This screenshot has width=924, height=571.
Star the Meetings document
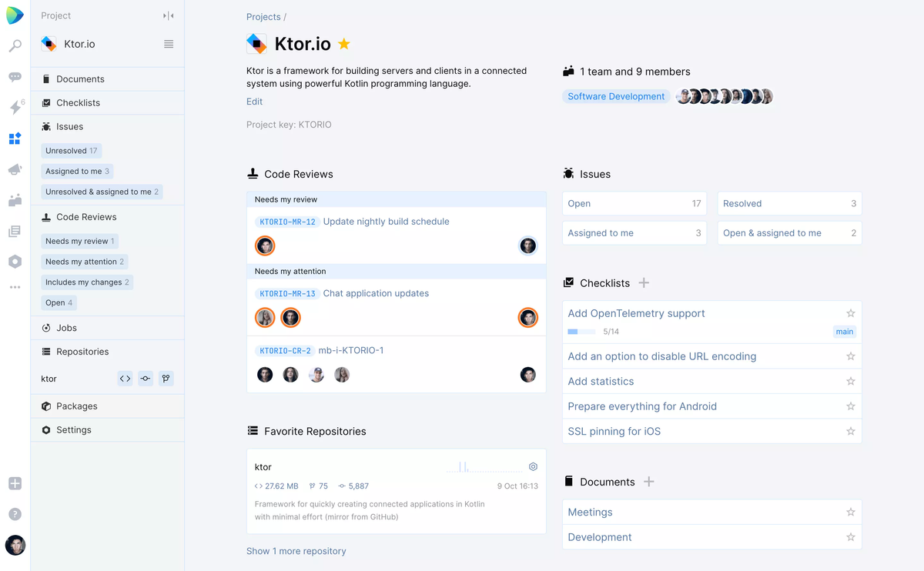point(850,512)
